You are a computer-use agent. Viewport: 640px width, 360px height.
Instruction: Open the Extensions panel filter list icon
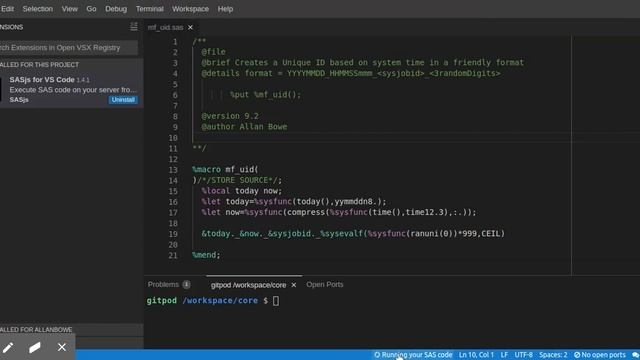pos(133,27)
